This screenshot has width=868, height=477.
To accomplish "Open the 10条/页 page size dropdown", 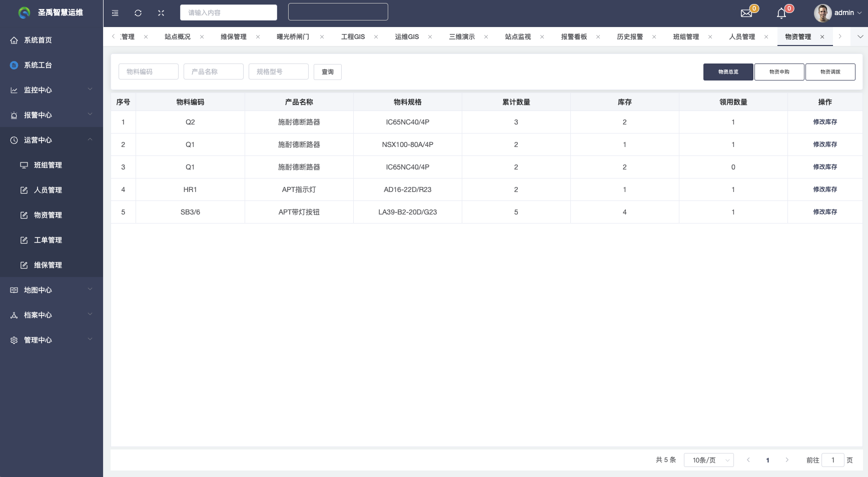I will 708,460.
